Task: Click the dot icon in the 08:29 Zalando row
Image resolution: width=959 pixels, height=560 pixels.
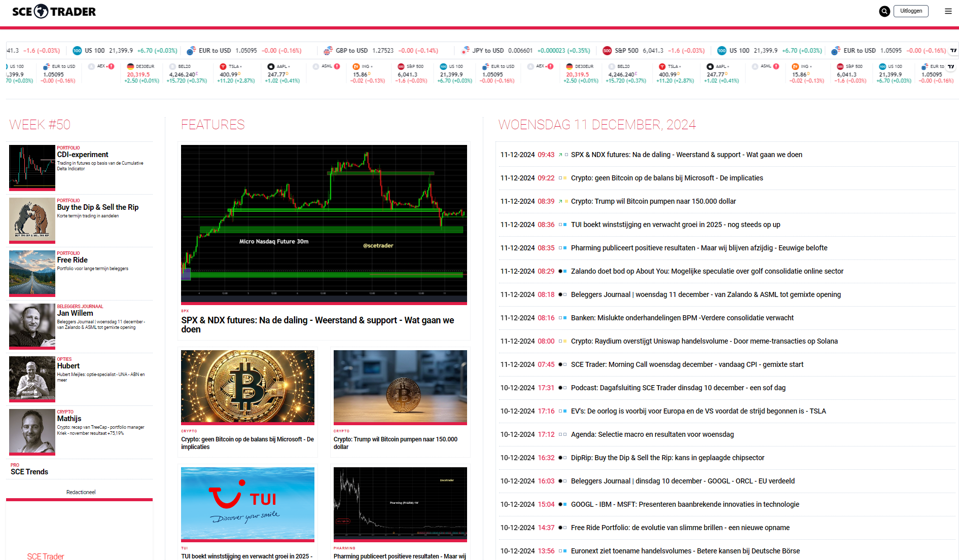Action: coord(560,272)
